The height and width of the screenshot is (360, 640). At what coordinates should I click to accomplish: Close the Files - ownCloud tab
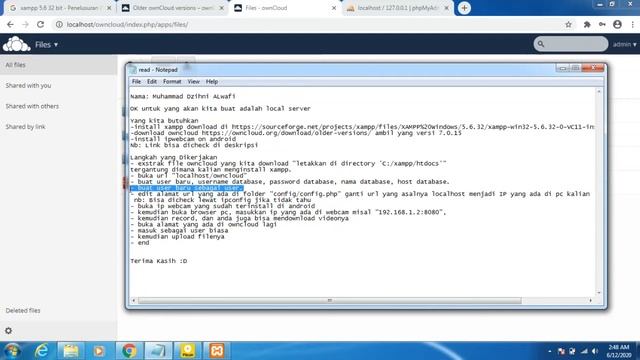point(334,8)
